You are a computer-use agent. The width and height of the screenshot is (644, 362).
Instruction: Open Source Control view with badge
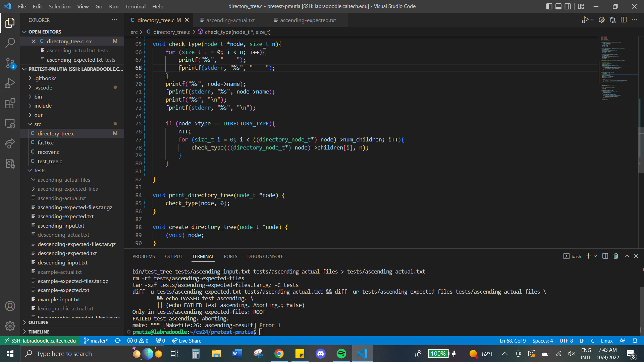coord(10,63)
